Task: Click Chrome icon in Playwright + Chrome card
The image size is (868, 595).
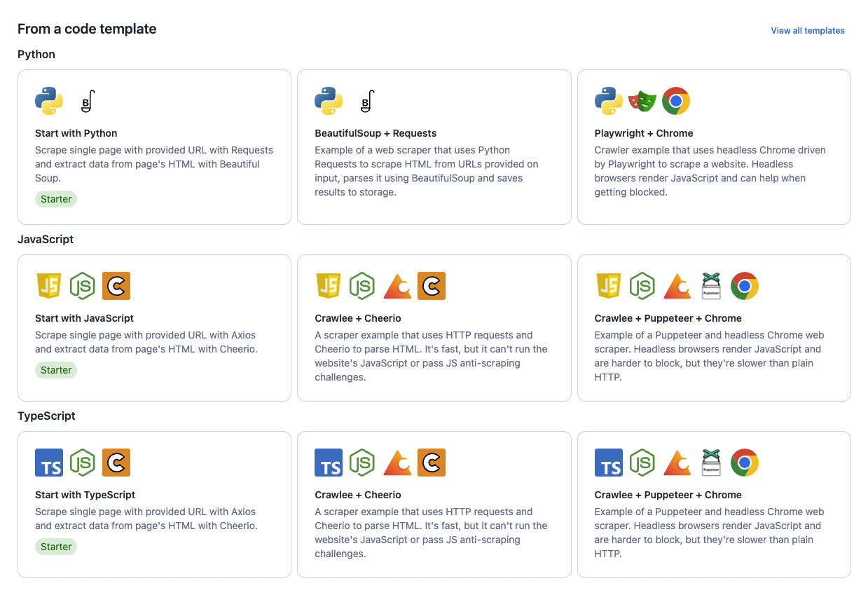Action: click(675, 101)
